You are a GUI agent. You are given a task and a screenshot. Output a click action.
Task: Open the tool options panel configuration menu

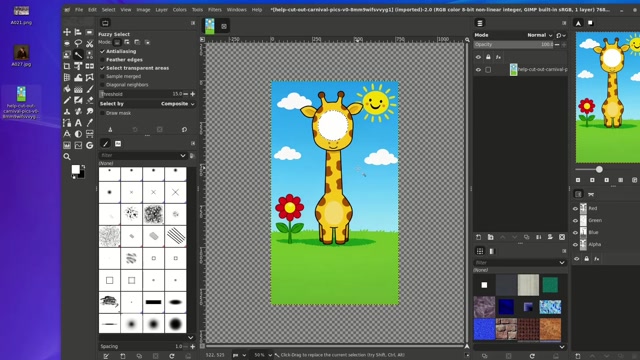(193, 23)
